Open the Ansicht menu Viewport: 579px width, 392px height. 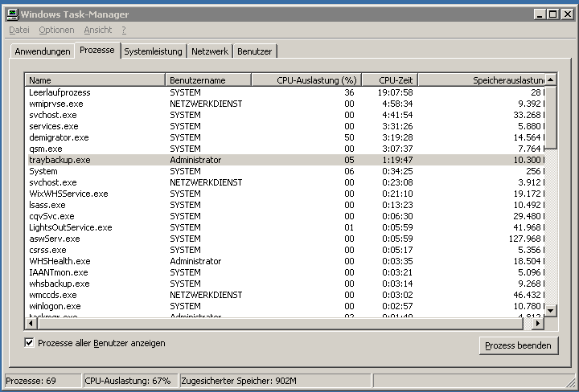coord(98,30)
